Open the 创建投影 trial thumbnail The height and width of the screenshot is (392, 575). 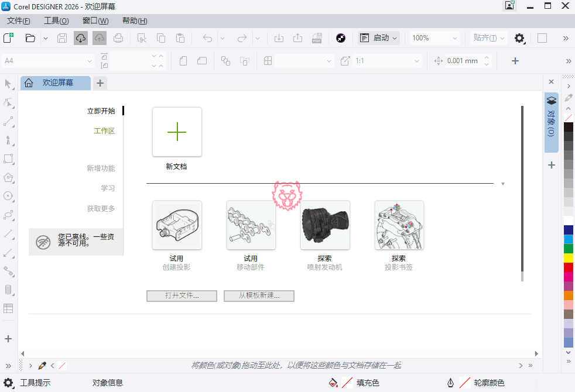pos(177,225)
